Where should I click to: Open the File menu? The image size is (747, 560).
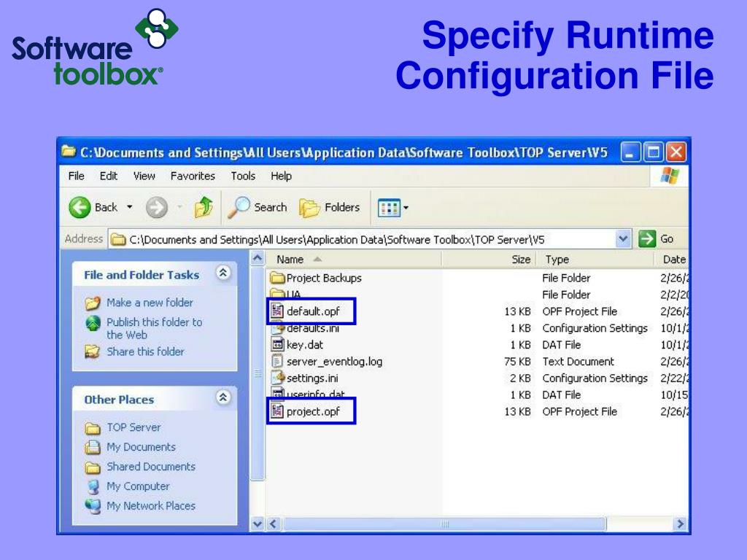(x=76, y=176)
